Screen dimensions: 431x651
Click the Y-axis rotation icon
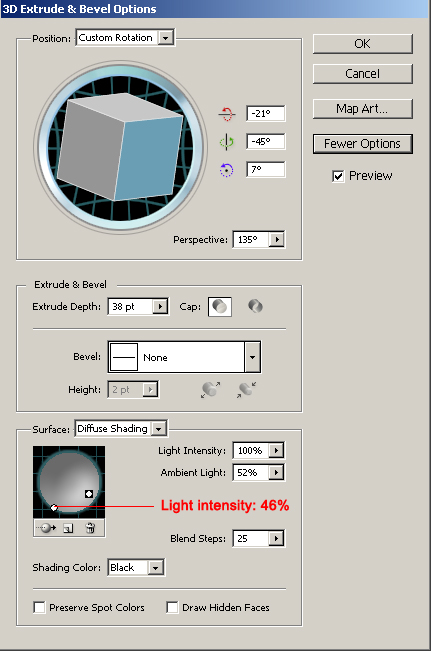coord(226,142)
